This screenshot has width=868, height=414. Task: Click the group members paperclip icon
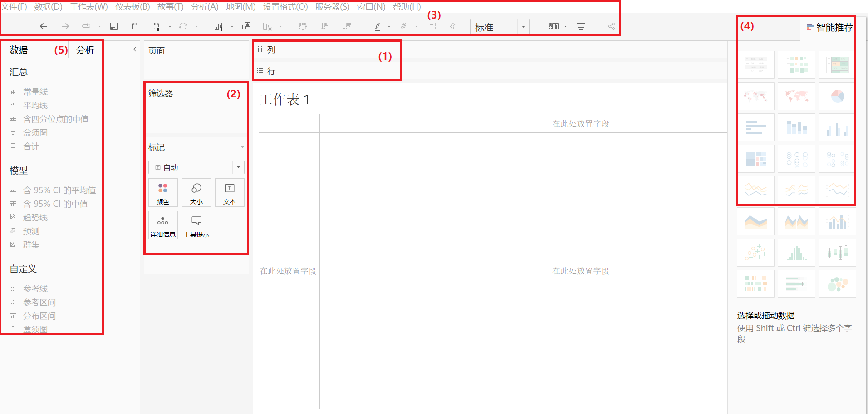coord(403,26)
